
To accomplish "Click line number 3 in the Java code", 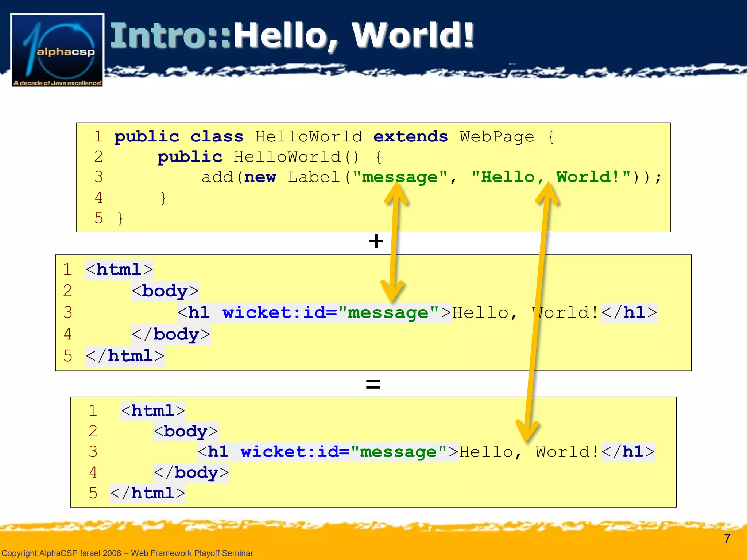I will click(x=98, y=177).
